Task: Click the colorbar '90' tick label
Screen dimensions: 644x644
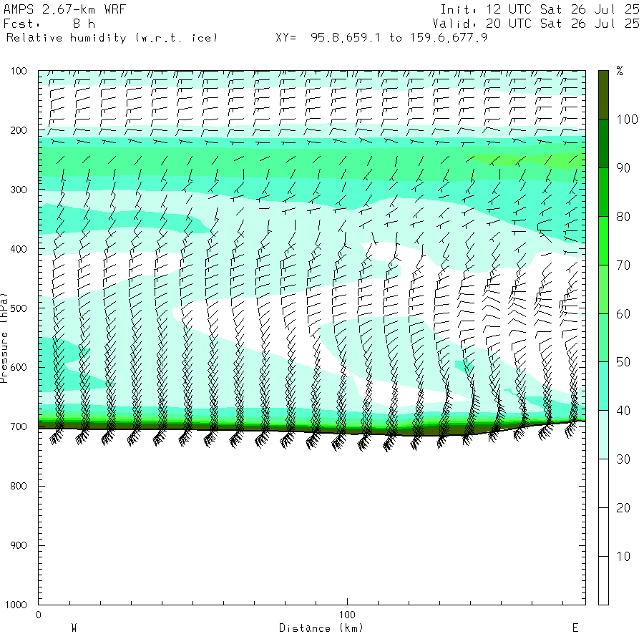Action: coord(623,168)
